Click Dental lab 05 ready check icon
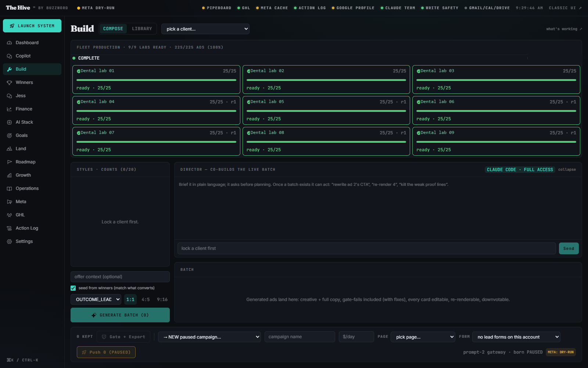Image resolution: width=588 pixels, height=368 pixels. [x=248, y=102]
